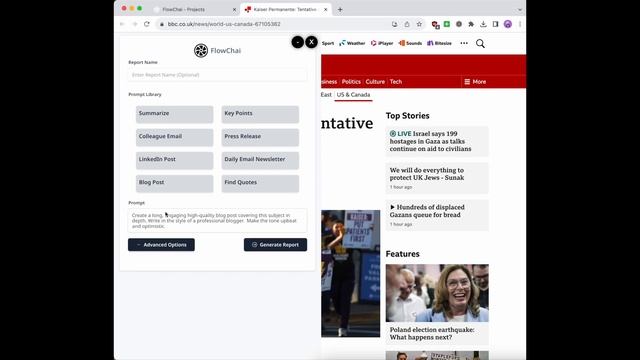Open the red extension with badge
Viewport: 640px width, 360px height.
[435, 24]
